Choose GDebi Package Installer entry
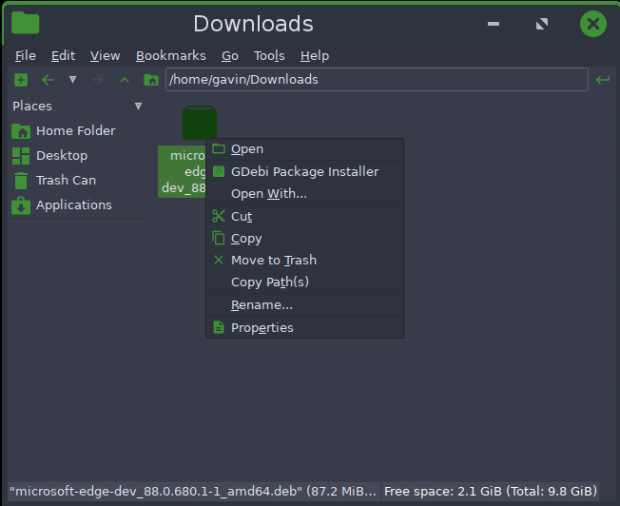The image size is (620, 506). [x=304, y=172]
